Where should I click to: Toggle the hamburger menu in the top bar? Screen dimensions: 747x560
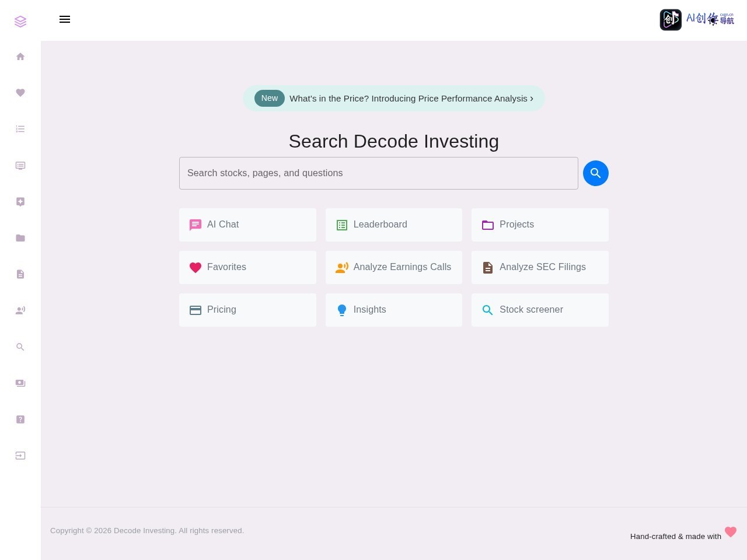pyautogui.click(x=65, y=19)
